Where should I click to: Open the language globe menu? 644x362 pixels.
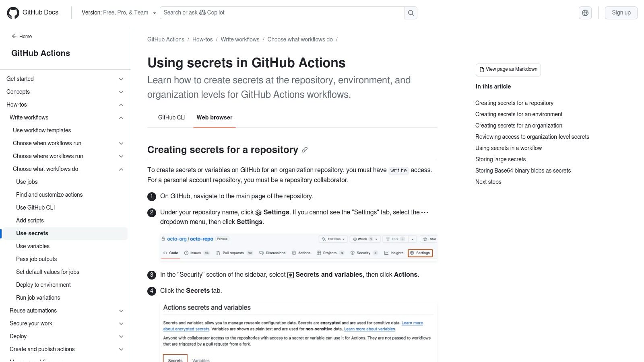[x=585, y=13]
